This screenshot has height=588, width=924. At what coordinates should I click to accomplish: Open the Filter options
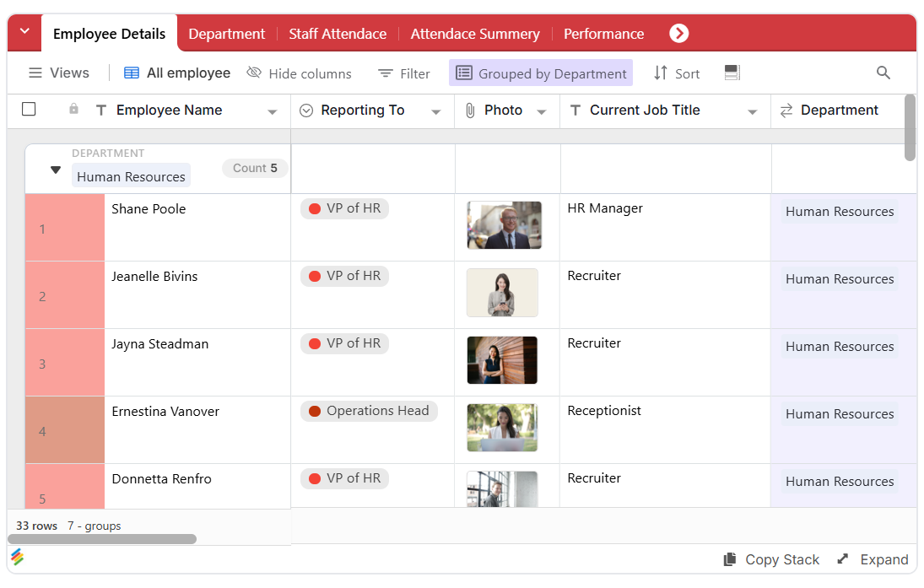[403, 73]
